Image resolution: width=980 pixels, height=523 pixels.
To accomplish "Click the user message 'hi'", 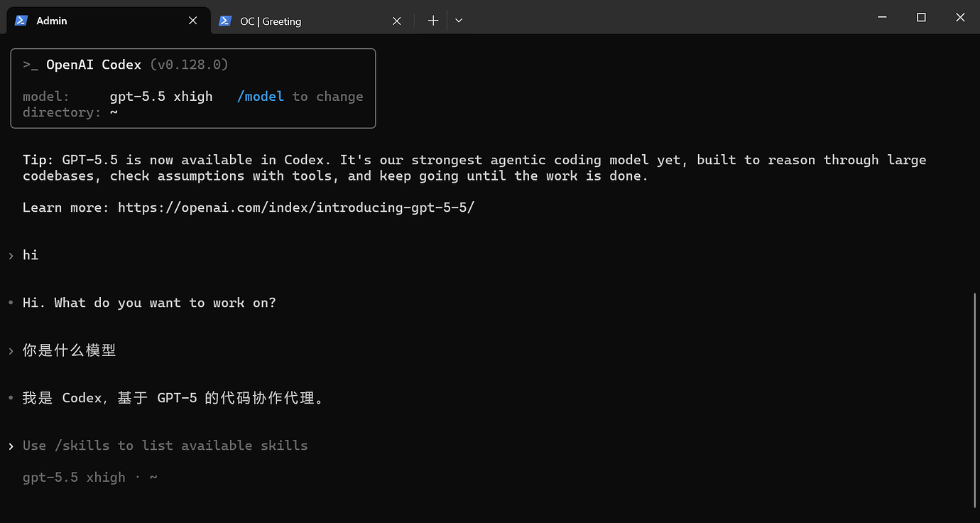I will (31, 255).
